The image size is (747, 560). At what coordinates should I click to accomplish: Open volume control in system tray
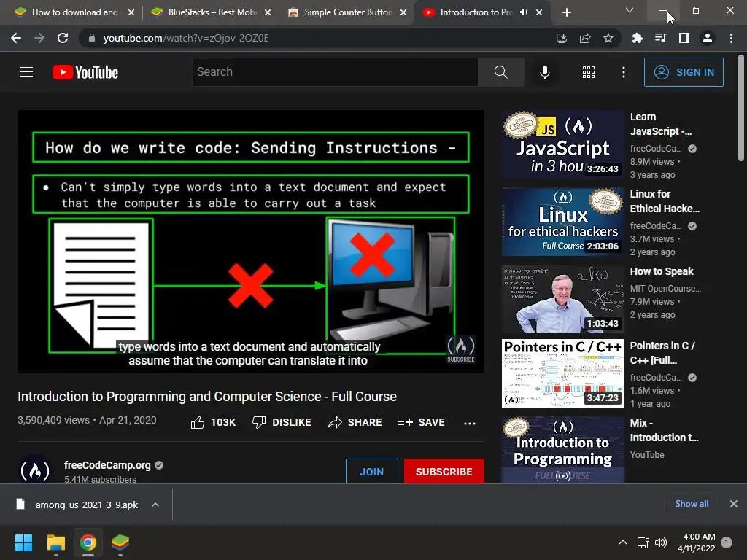(x=661, y=542)
